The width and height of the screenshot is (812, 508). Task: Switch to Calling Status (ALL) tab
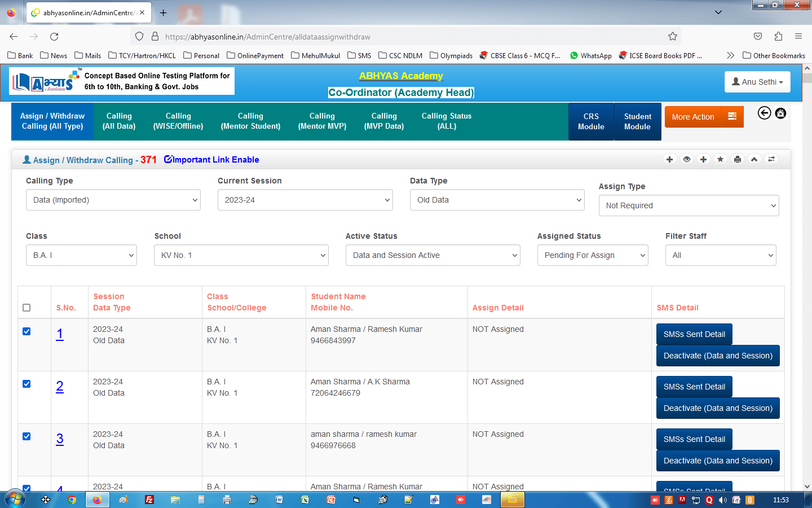[446, 121]
